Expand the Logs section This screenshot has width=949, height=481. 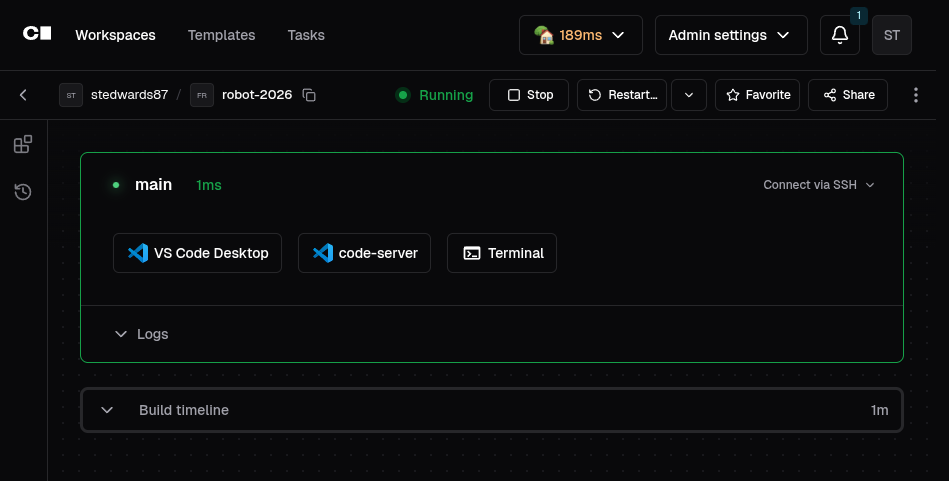click(x=142, y=334)
